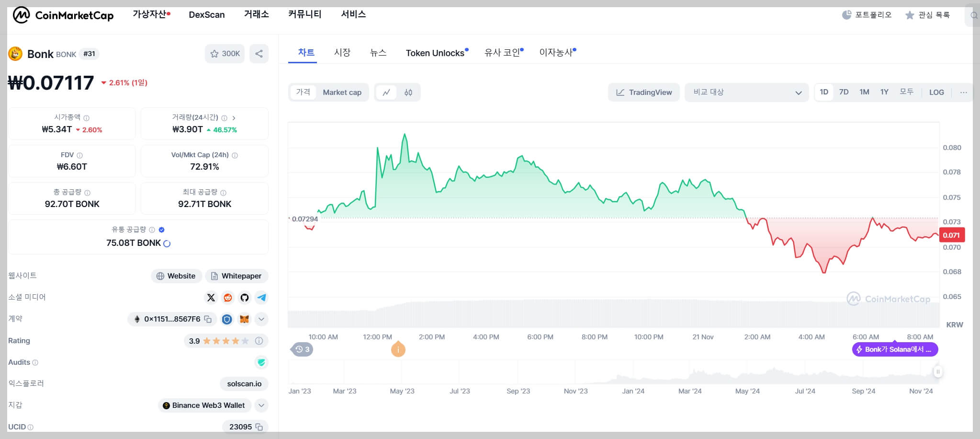
Task: Expand 거래량 details arrow
Action: 234,118
